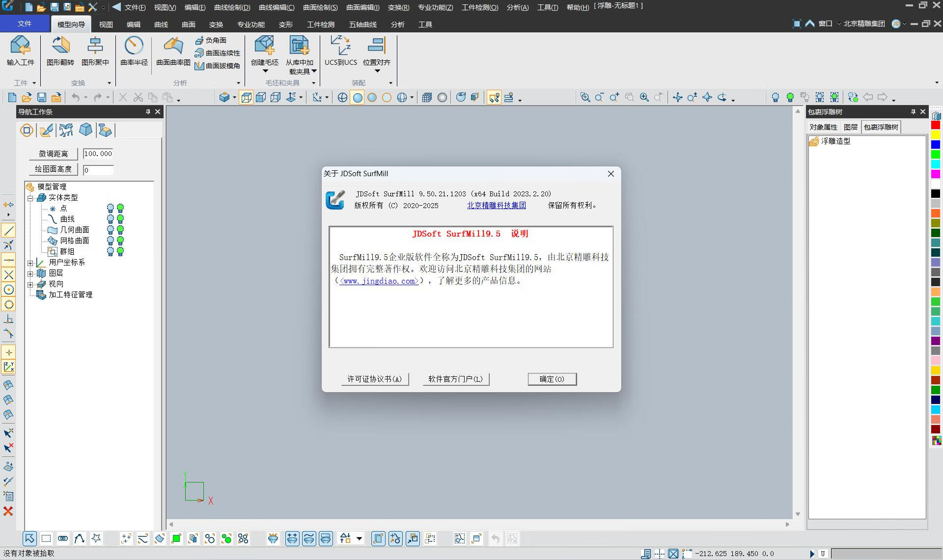Click the save icon in the standard toolbar

(x=42, y=98)
